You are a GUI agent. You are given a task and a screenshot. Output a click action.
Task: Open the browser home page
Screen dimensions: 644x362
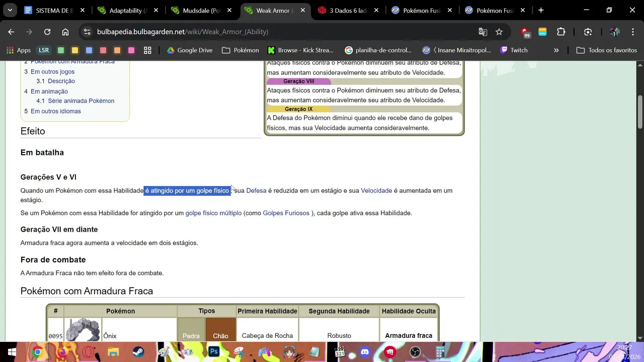(x=65, y=32)
